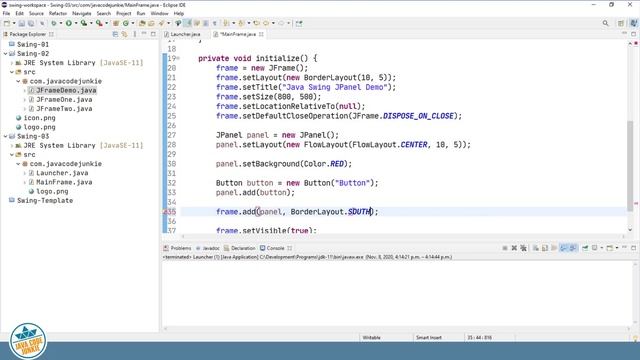Open the File menu

pos(6,13)
